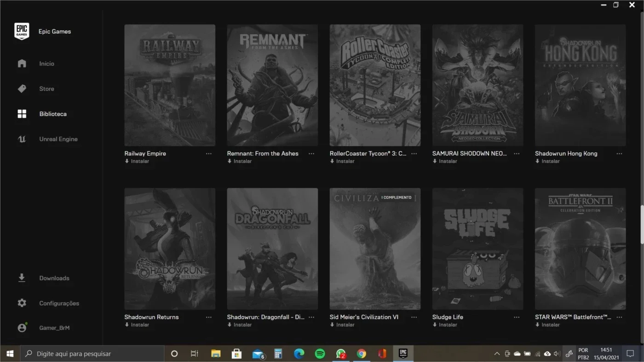The image size is (644, 362).
Task: Click the Windows search box in taskbar
Action: pyautogui.click(x=92, y=354)
